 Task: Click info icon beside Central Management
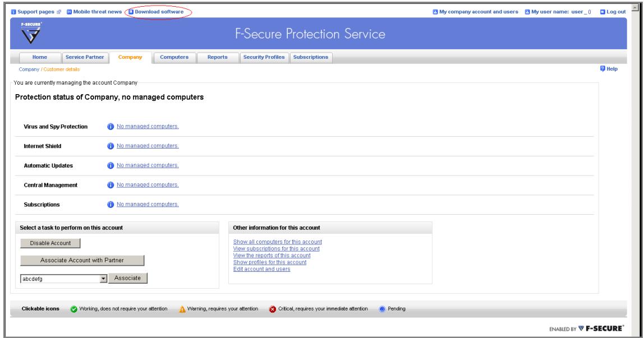(x=111, y=185)
